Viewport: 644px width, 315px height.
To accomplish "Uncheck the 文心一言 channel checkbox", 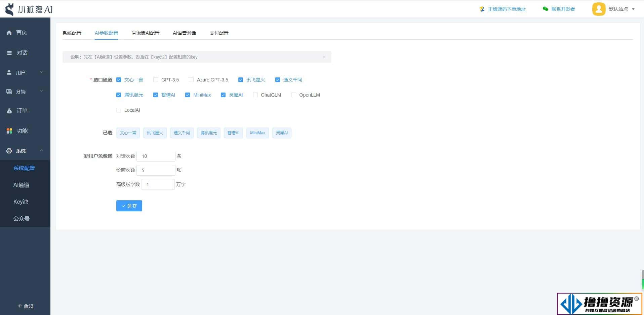I will pyautogui.click(x=119, y=80).
